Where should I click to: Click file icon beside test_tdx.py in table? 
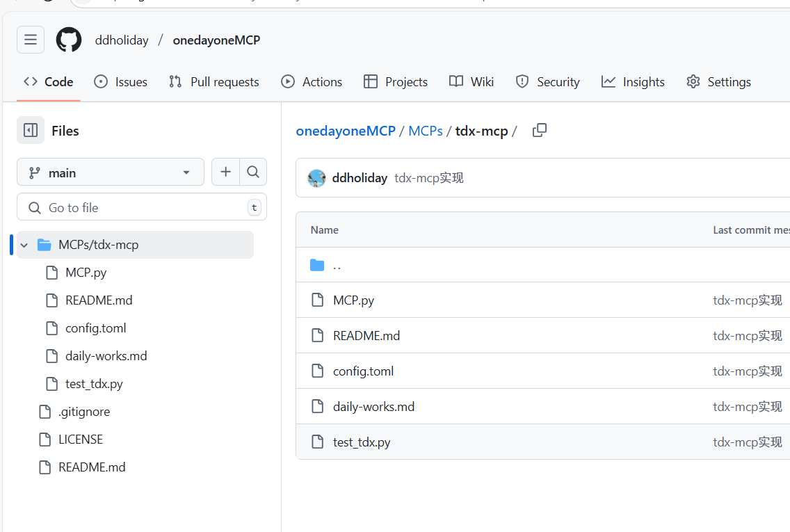click(x=317, y=442)
